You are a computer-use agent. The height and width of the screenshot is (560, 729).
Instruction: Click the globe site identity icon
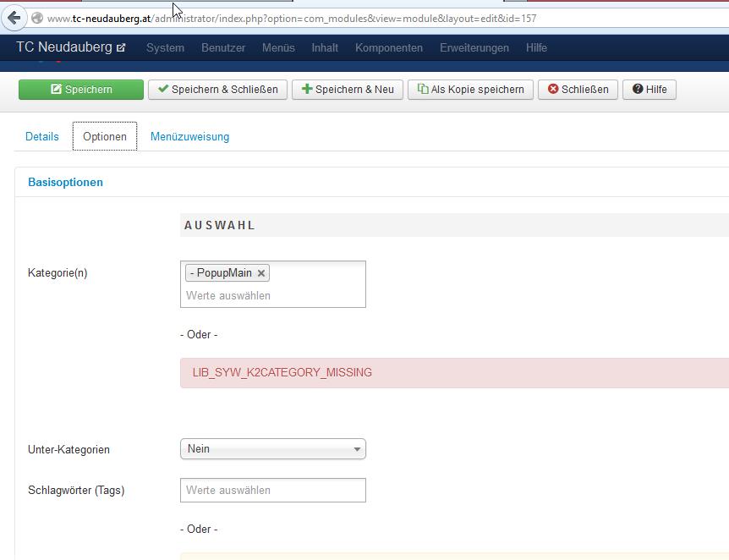coord(37,18)
